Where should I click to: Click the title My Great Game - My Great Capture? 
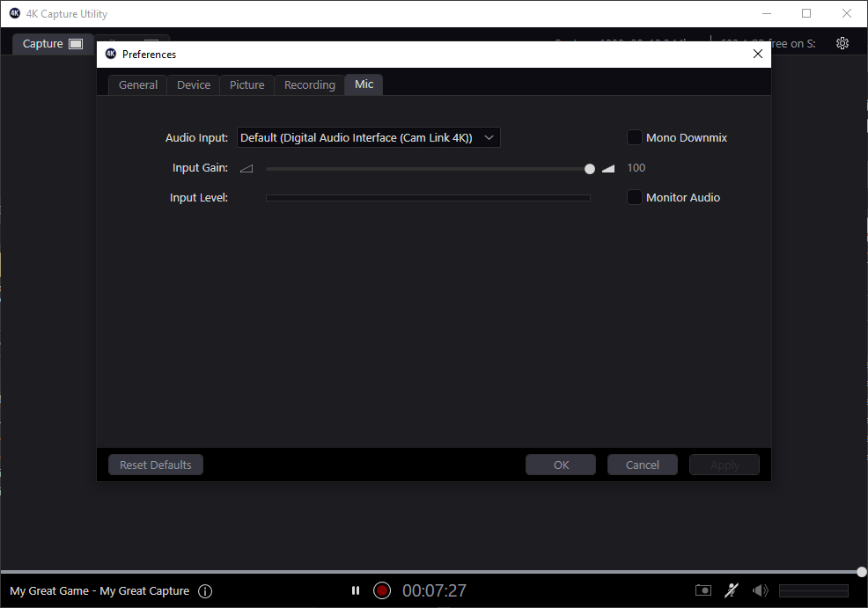[99, 591]
